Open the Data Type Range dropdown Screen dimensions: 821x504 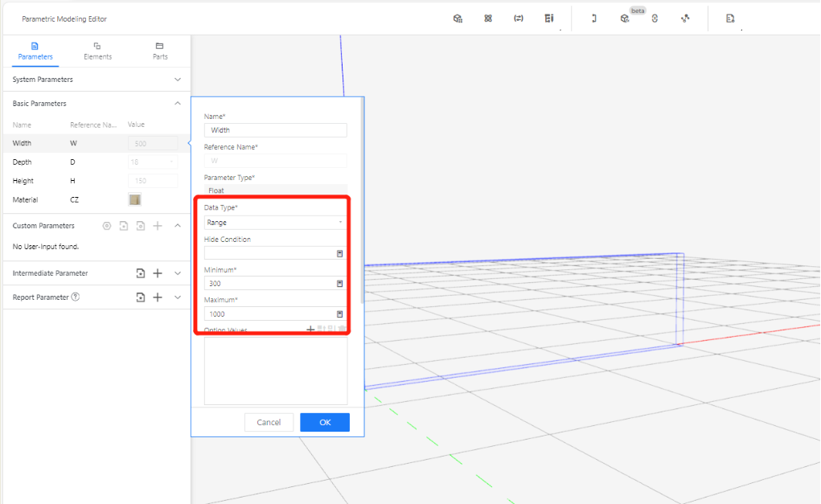275,223
